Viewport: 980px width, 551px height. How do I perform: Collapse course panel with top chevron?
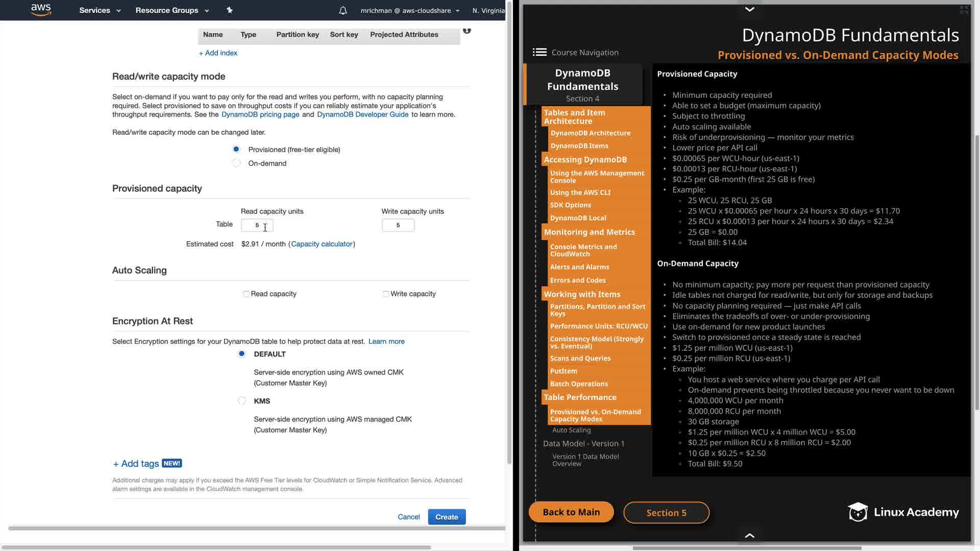pos(749,9)
